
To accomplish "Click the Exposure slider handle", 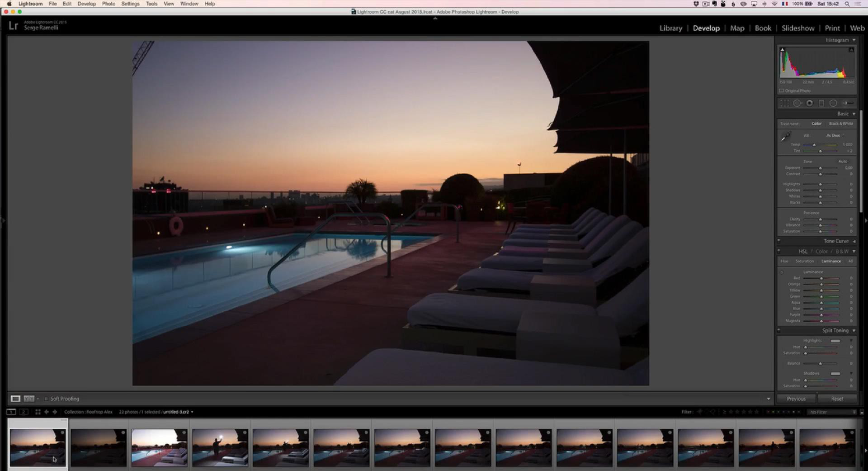I will point(821,168).
